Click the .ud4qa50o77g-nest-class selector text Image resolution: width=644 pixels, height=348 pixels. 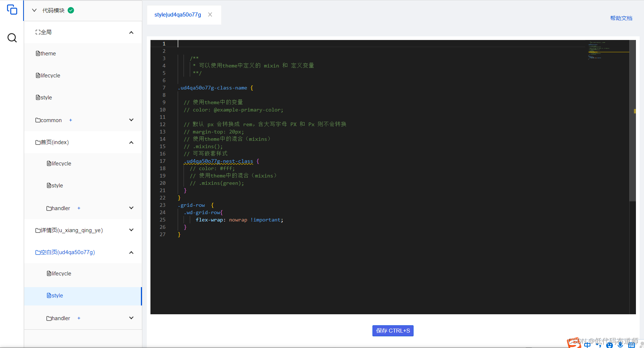coord(219,161)
